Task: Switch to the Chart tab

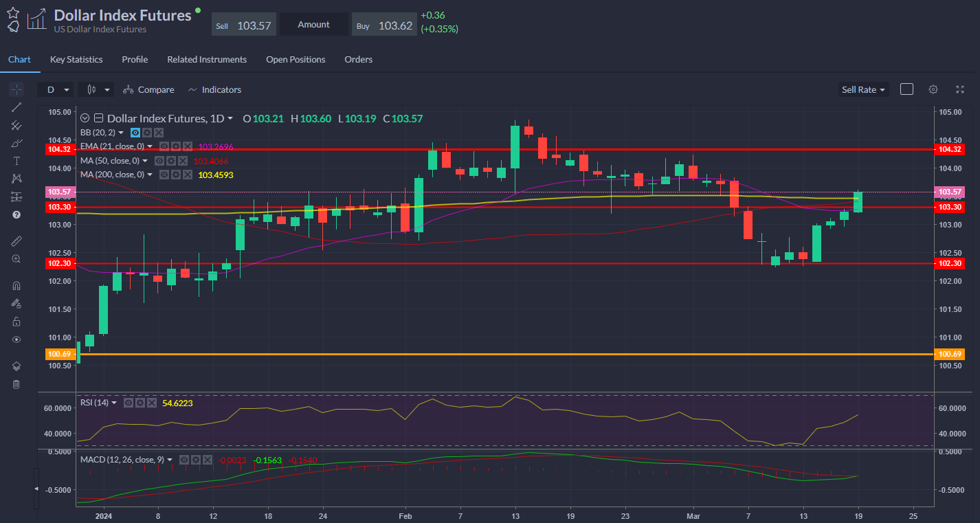Action: pos(19,59)
